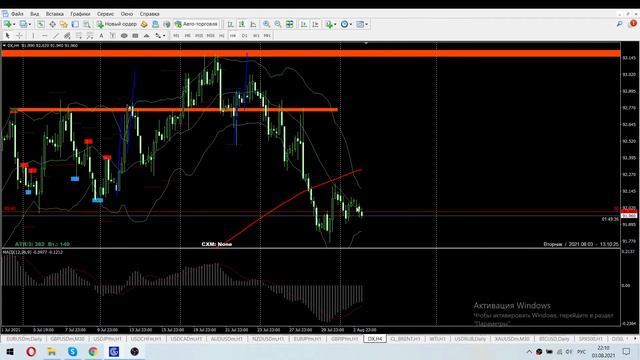Tile chart windows icon
Screen dimensions: 640x360
(x=289, y=24)
